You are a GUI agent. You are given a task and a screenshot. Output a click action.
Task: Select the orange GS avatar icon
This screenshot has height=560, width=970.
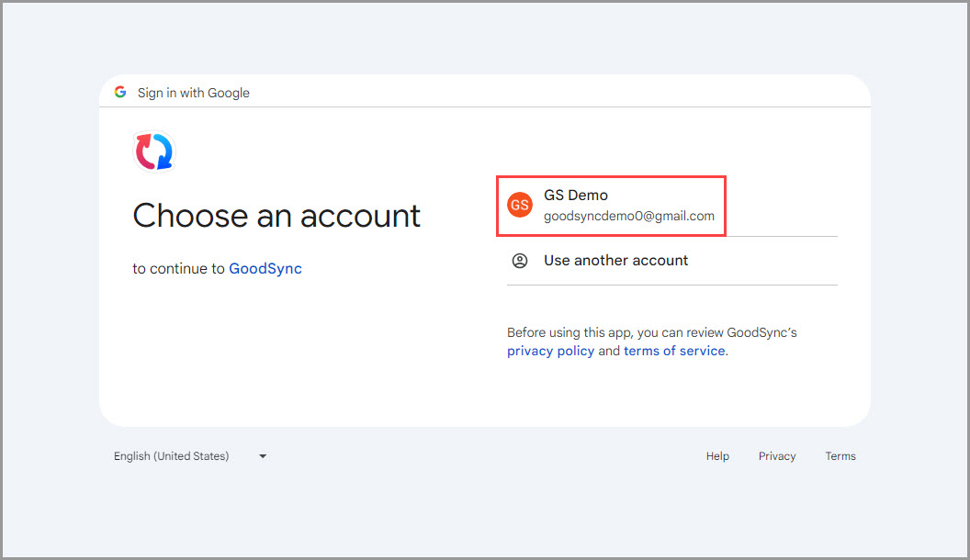click(x=520, y=205)
